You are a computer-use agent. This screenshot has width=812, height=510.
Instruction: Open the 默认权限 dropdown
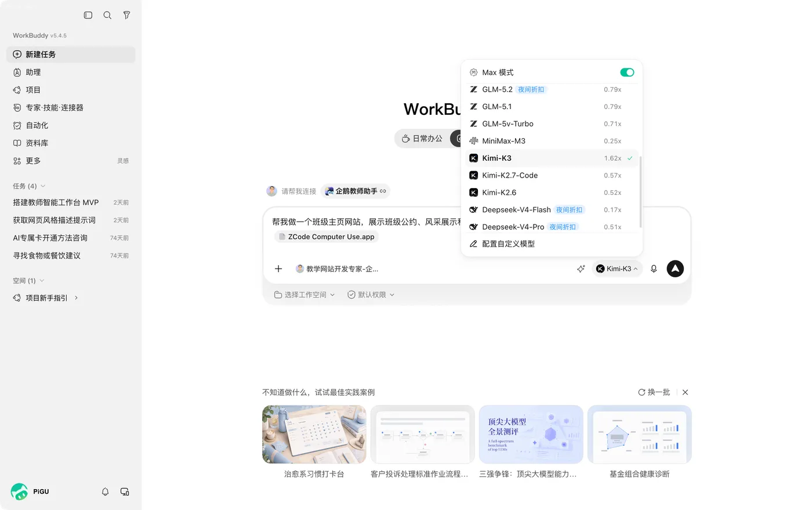click(371, 295)
